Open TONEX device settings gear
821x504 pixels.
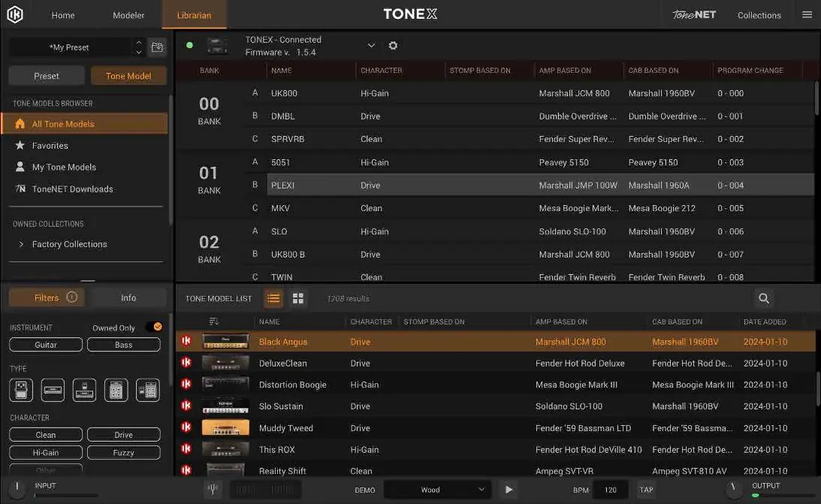click(x=393, y=46)
